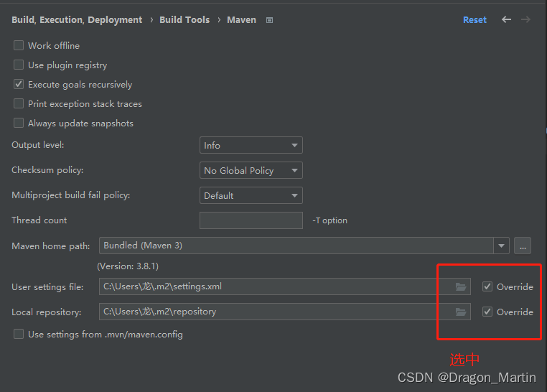Expand the Maven home path dropdown arrow
The width and height of the screenshot is (547, 392).
[501, 246]
